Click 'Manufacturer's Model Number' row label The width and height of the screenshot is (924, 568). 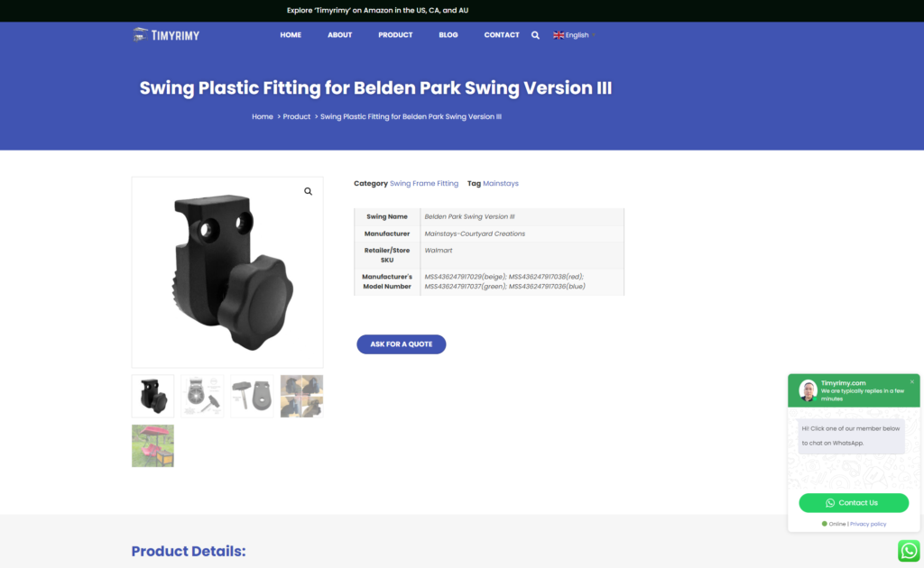[386, 282]
